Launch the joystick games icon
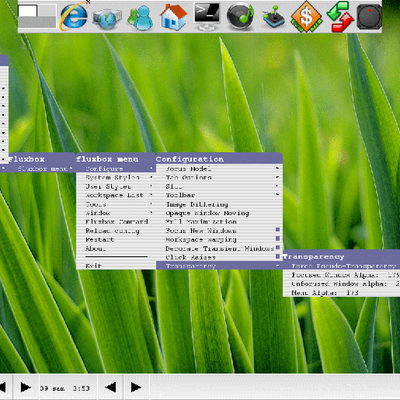Image resolution: width=400 pixels, height=400 pixels. (x=273, y=17)
